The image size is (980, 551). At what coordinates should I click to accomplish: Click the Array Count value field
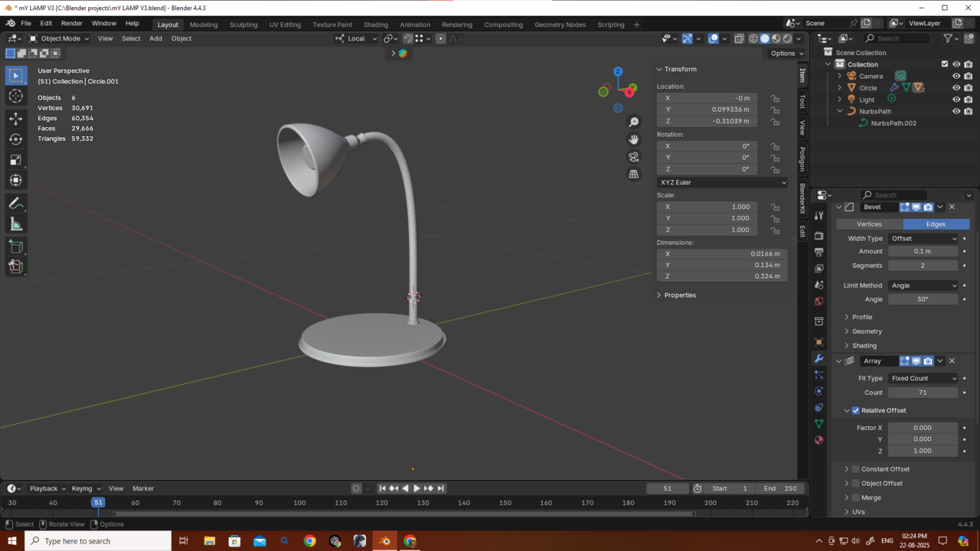923,393
